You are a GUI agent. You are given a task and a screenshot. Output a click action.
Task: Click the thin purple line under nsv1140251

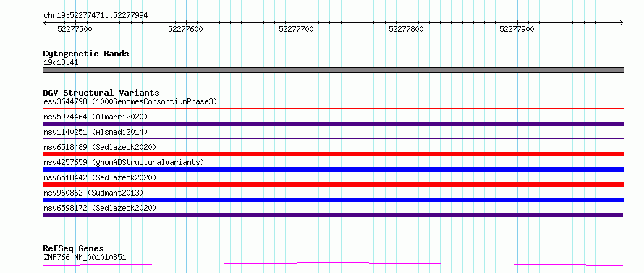(x=333, y=138)
